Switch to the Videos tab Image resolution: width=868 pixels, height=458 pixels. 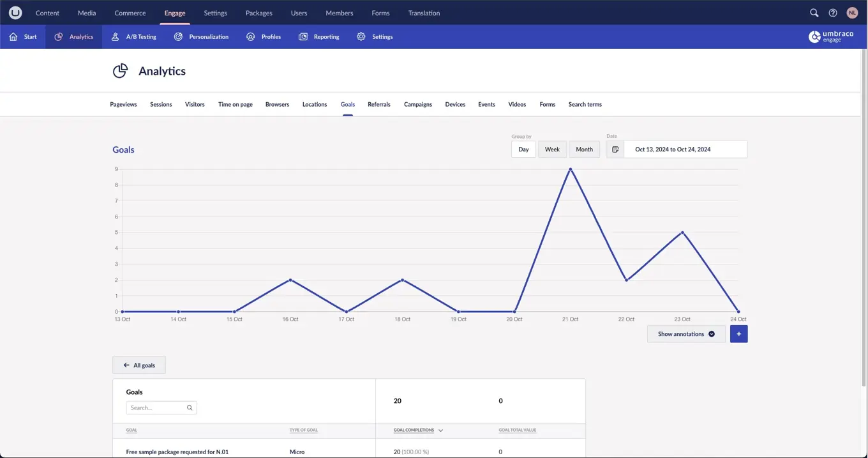pyautogui.click(x=517, y=104)
